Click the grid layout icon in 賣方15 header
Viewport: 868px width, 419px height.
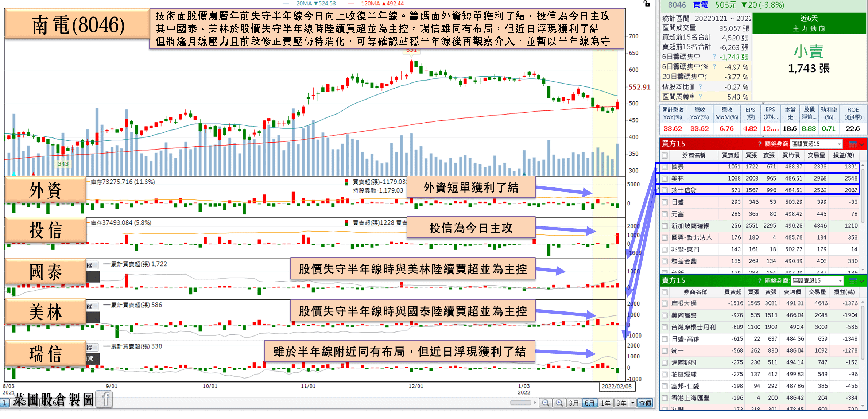(x=853, y=281)
